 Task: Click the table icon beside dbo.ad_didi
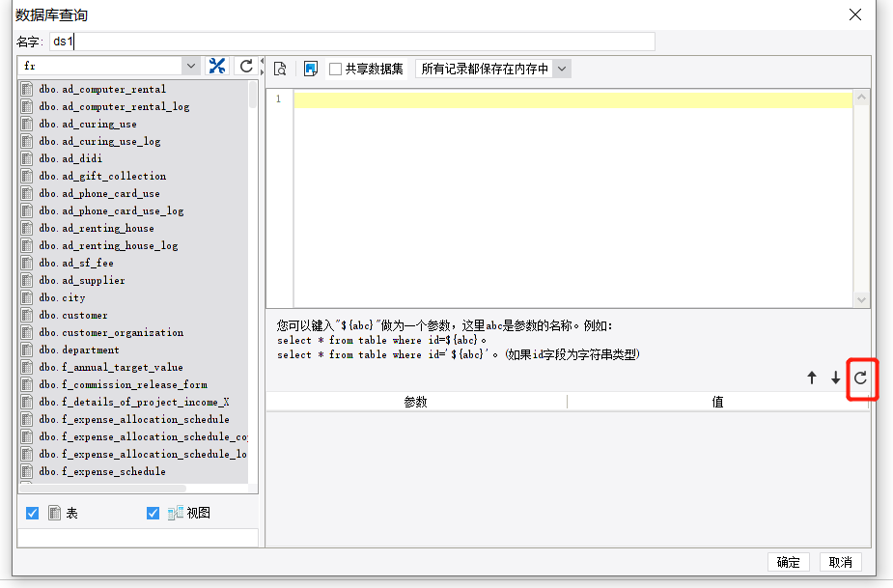point(27,158)
